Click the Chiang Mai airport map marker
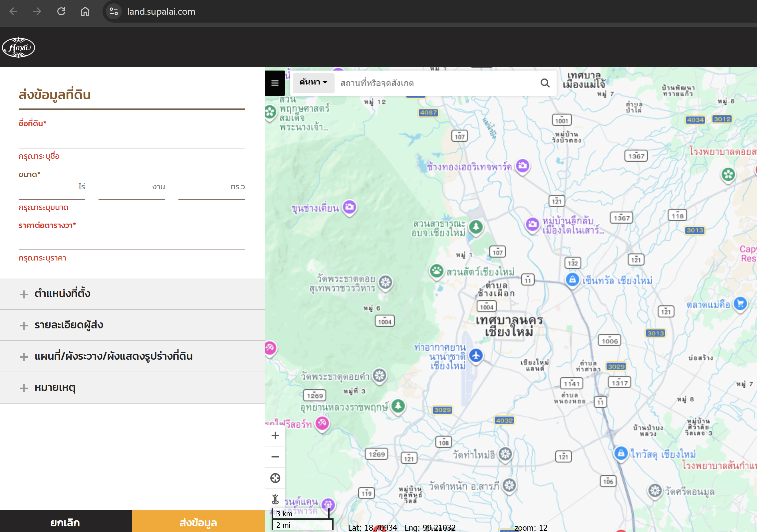 click(476, 355)
